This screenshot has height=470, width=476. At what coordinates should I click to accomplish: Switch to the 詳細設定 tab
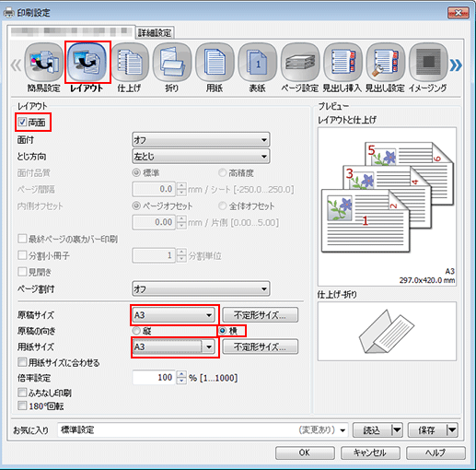click(155, 32)
